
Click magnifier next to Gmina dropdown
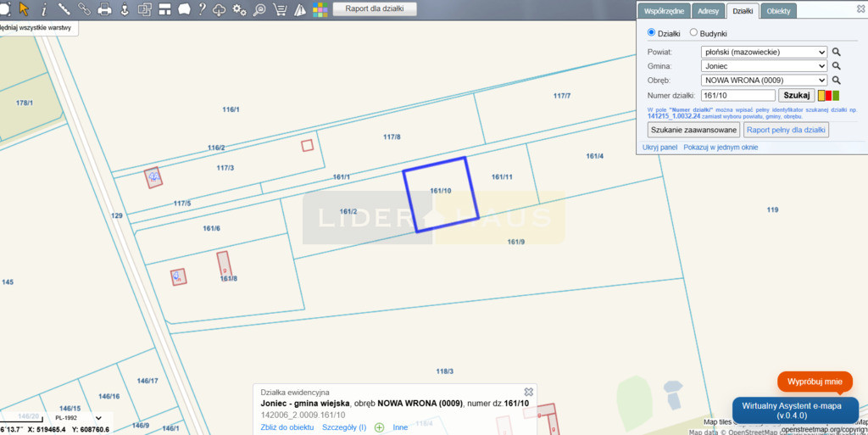pyautogui.click(x=837, y=66)
